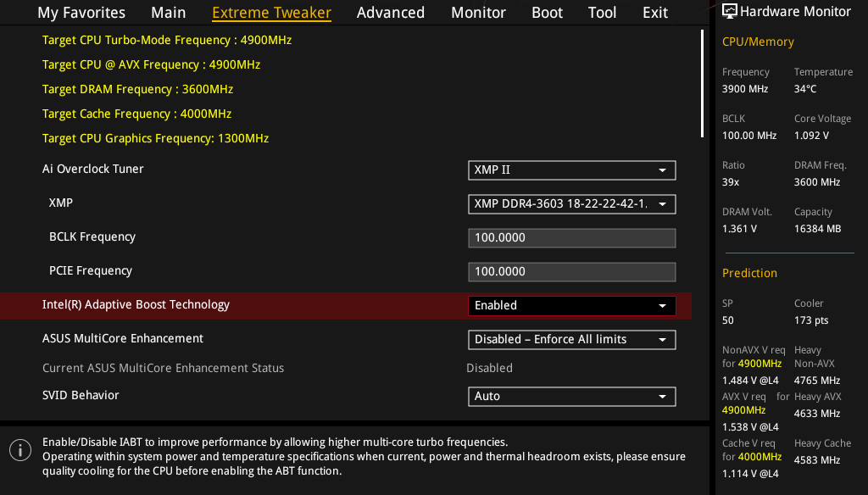Click the ASUS MultiCore Enhancement label
Screen dimensions: 868x495
pos(123,338)
